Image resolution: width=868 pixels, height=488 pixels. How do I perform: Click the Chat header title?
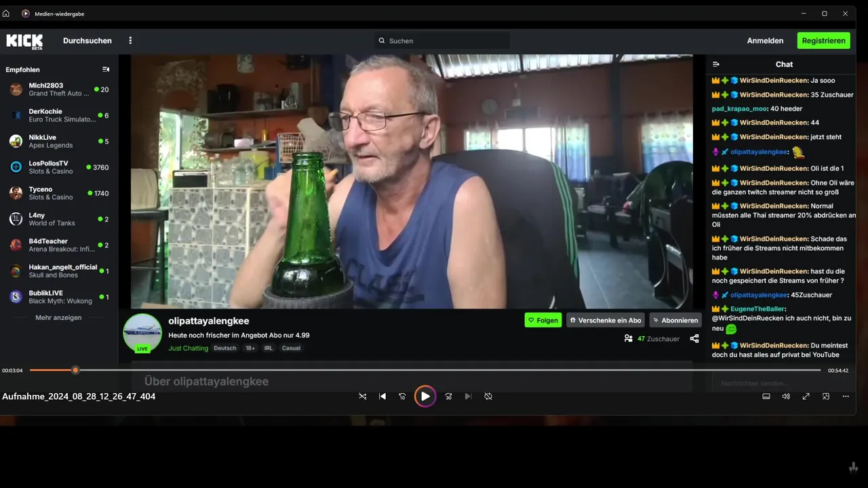[x=784, y=64]
